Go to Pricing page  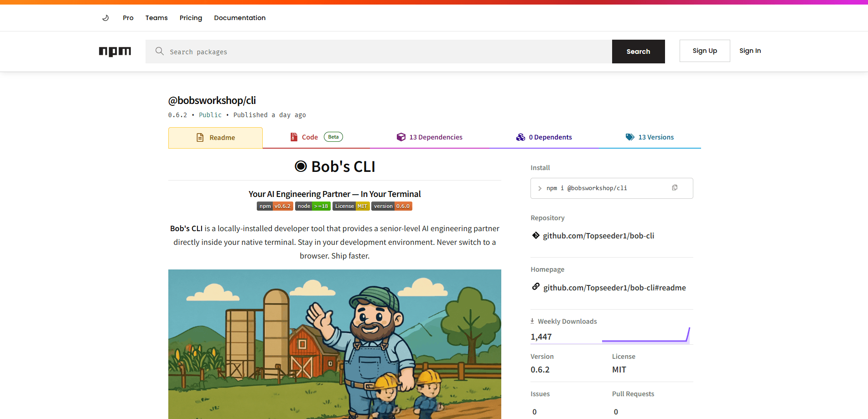(x=191, y=18)
